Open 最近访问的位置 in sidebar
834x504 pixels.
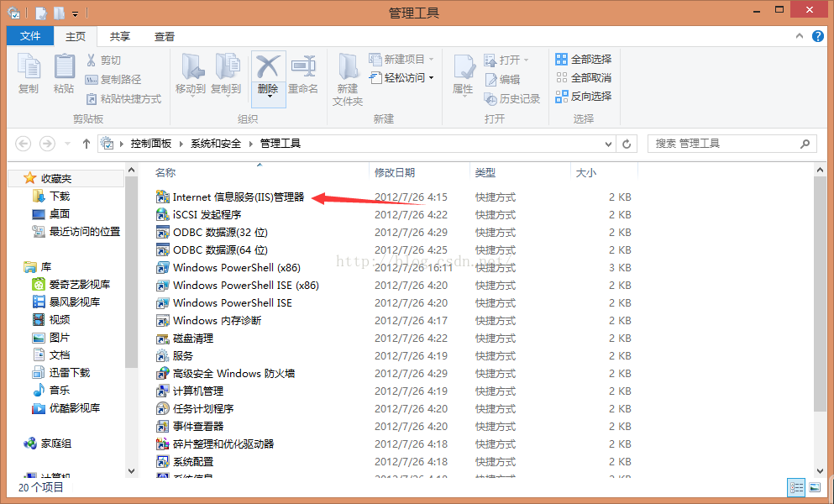point(76,232)
